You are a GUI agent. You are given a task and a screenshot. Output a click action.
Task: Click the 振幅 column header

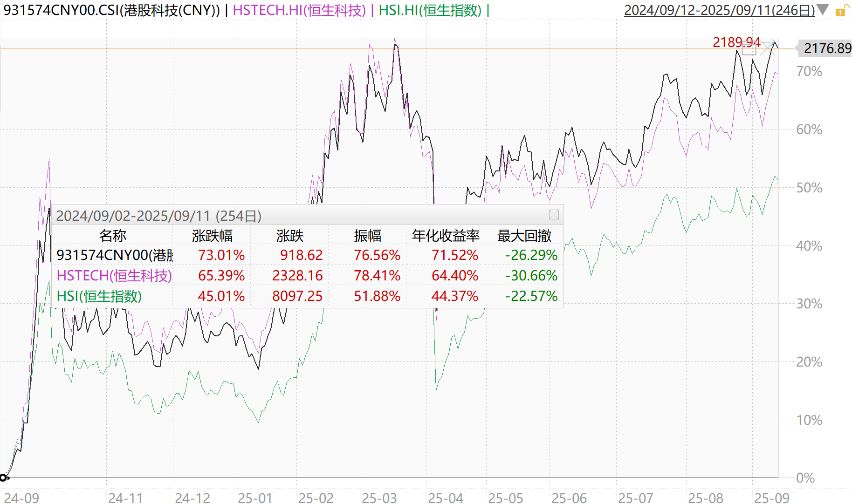(x=367, y=236)
